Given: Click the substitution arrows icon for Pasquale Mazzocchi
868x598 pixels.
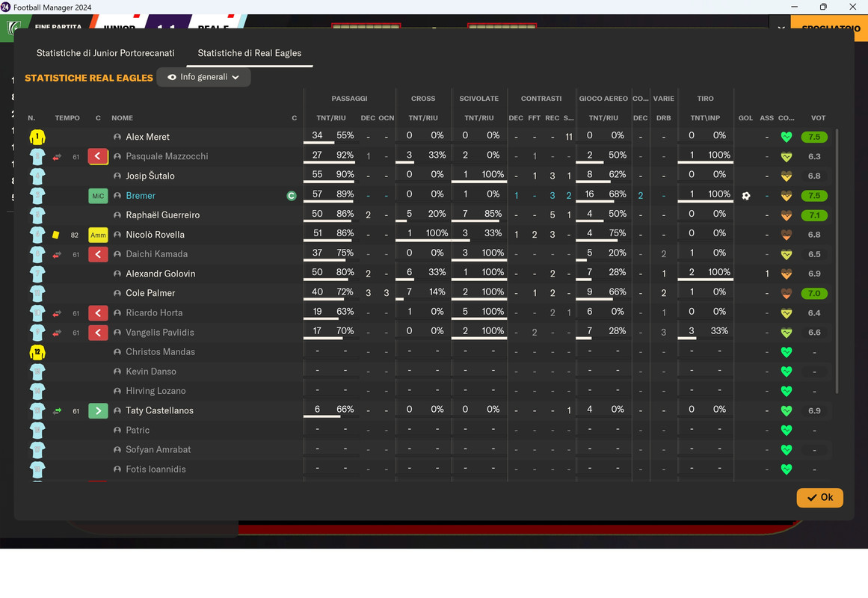Looking at the screenshot, I should point(57,157).
